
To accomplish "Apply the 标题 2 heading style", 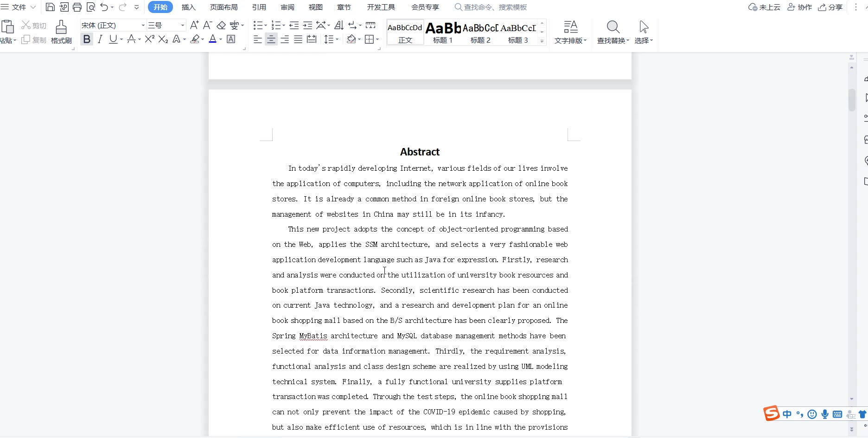I will coord(480,32).
